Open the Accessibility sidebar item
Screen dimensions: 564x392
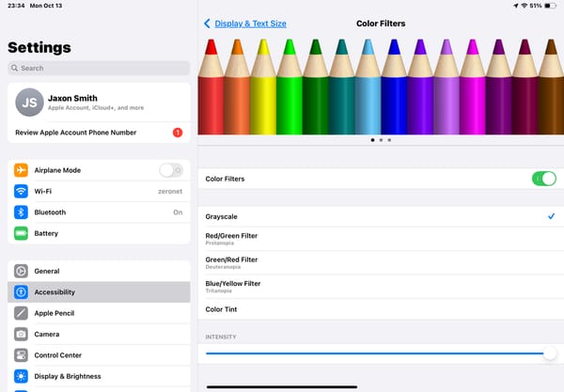coord(99,292)
